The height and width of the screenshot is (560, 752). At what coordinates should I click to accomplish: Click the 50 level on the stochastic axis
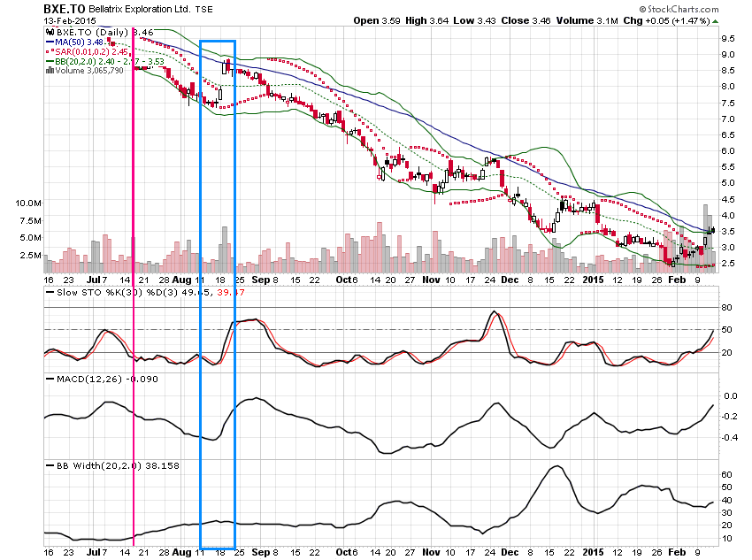(x=726, y=329)
